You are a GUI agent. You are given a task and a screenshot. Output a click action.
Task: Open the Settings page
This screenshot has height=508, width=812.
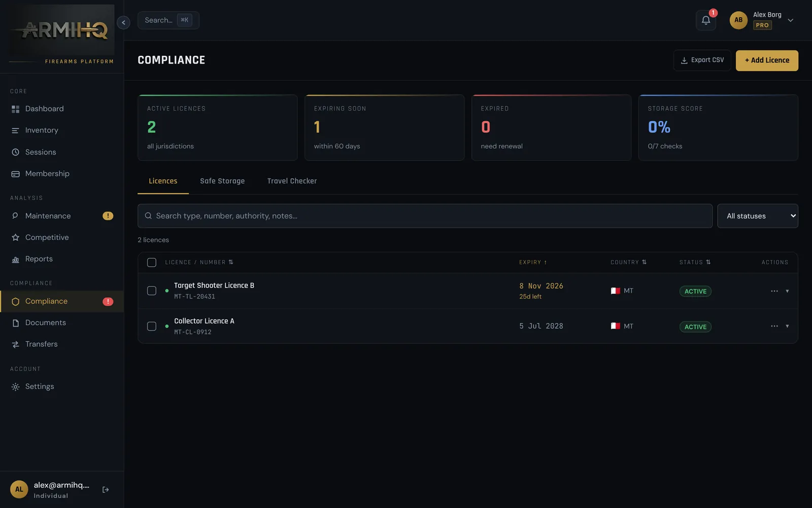(61, 387)
